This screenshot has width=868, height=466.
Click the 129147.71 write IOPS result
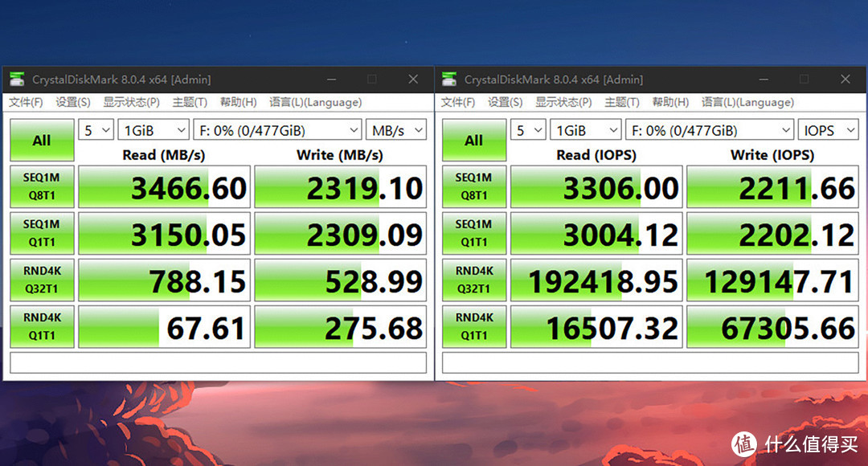pyautogui.click(x=773, y=280)
